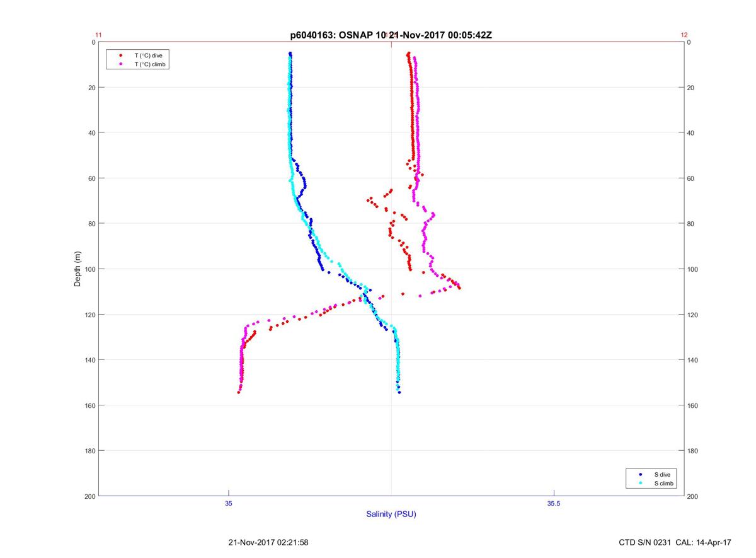The image size is (756, 558).
Task: Click the '120' tick on the left depth axis
Action: point(89,315)
